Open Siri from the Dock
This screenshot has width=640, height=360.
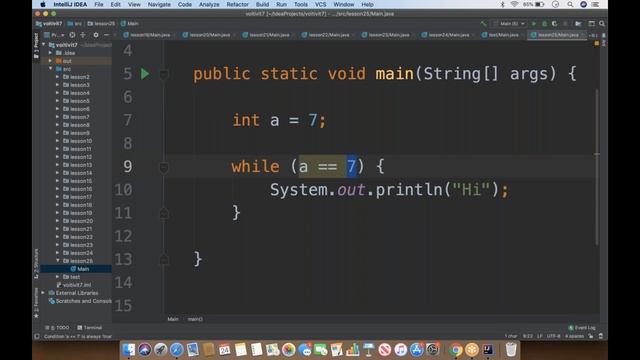click(144, 350)
